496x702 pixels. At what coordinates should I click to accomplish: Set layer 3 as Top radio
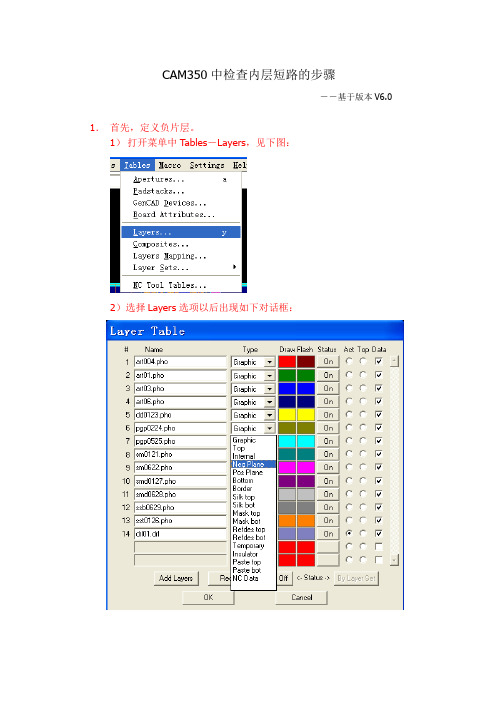click(x=363, y=388)
